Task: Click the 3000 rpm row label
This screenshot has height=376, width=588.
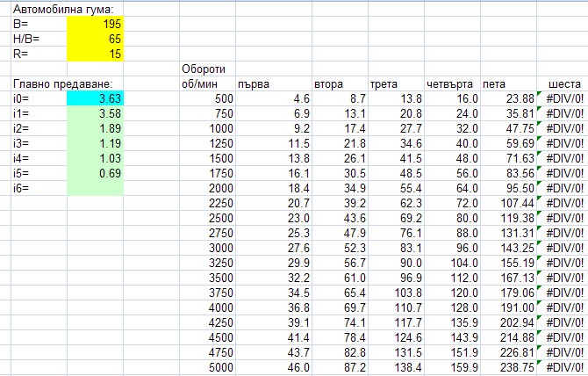Action: [207, 248]
